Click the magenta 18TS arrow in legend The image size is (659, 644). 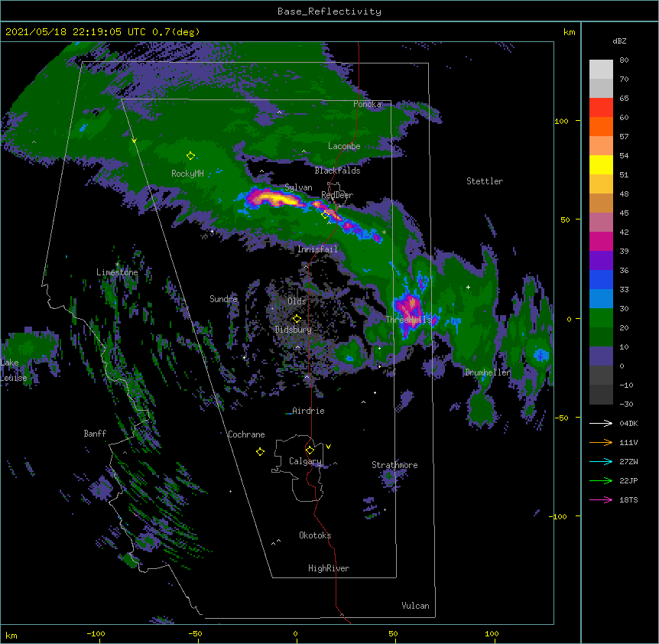coord(601,499)
